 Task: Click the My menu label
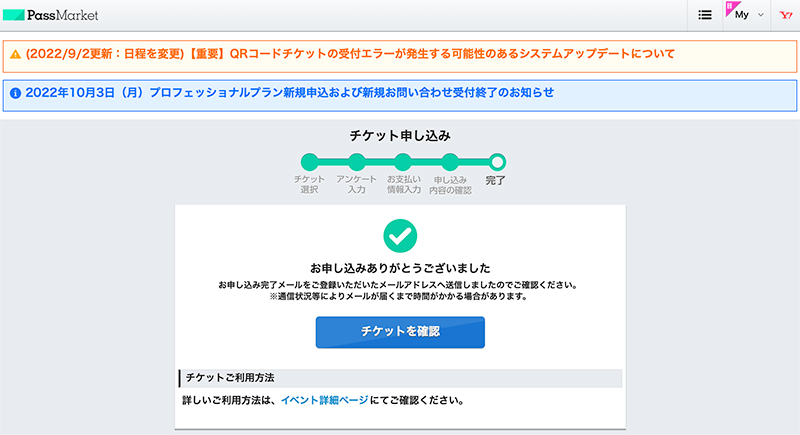pyautogui.click(x=742, y=15)
